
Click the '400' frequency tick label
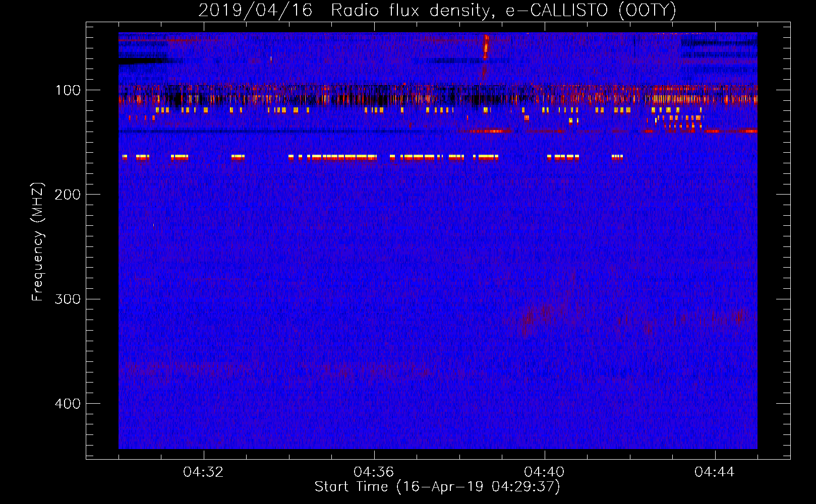(x=68, y=404)
